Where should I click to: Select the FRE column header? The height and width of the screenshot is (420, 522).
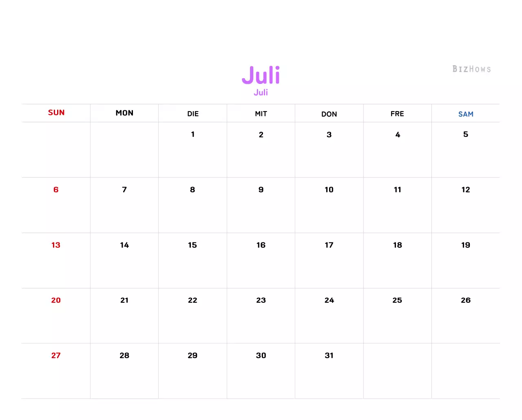pyautogui.click(x=397, y=114)
